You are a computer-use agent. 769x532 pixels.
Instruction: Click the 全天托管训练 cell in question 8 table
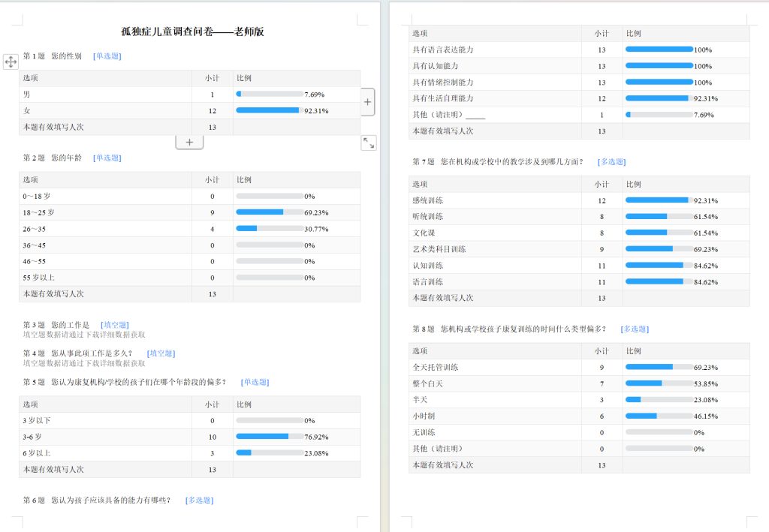coord(436,367)
